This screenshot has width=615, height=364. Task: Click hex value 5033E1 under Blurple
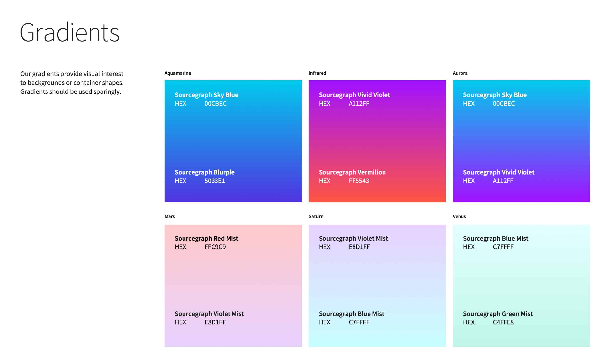215,181
